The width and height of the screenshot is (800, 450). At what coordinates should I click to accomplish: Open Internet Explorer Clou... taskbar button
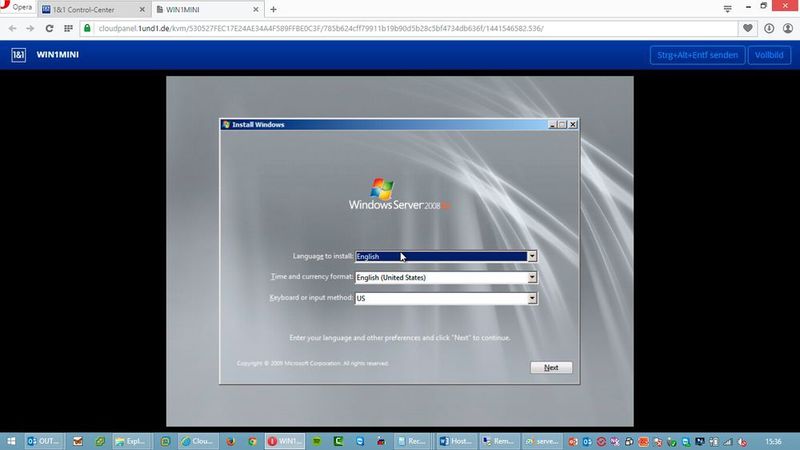click(x=198, y=441)
